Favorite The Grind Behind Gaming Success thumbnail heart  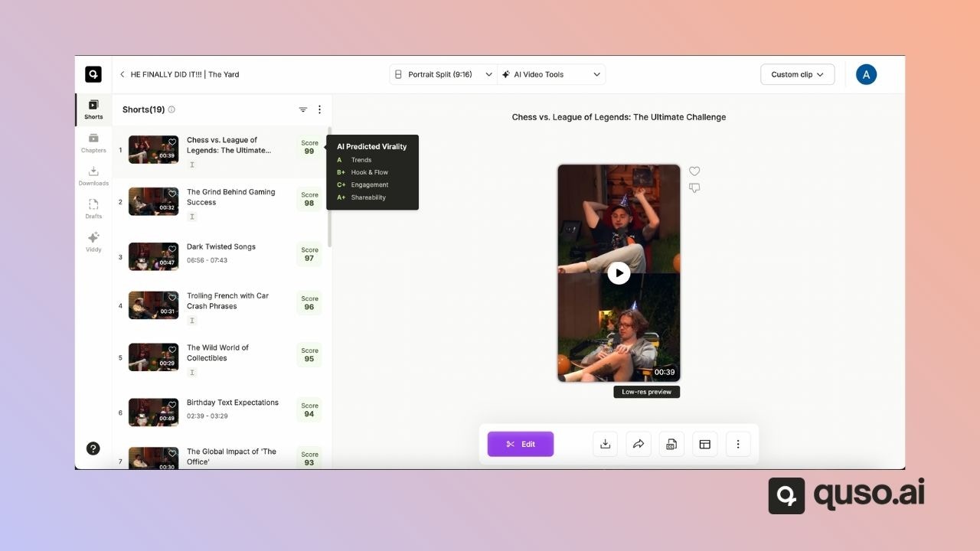pyautogui.click(x=172, y=194)
